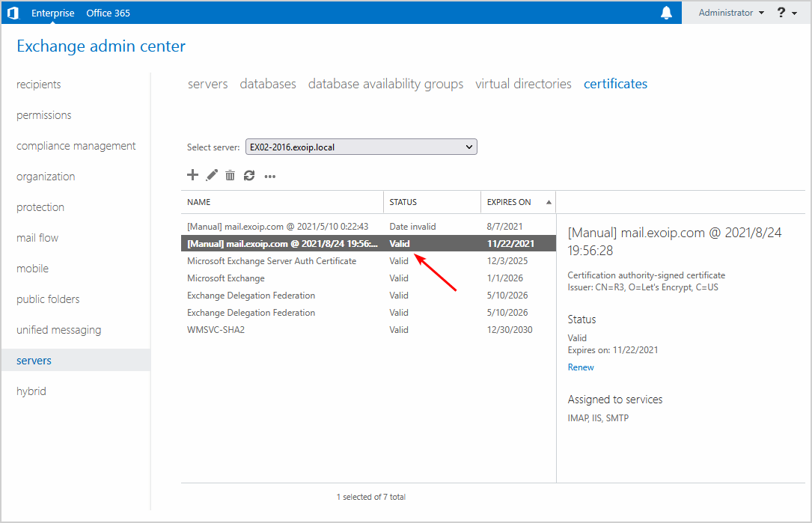Go to recipients in sidebar
This screenshot has height=523, width=812.
click(x=38, y=85)
